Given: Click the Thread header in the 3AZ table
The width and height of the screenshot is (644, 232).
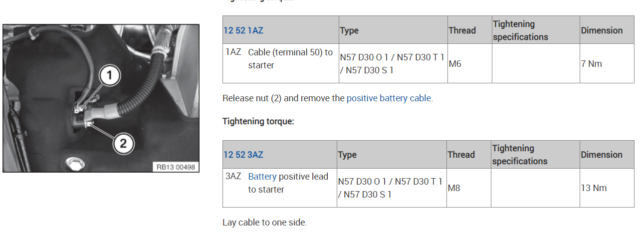Looking at the screenshot, I should click(x=461, y=155).
